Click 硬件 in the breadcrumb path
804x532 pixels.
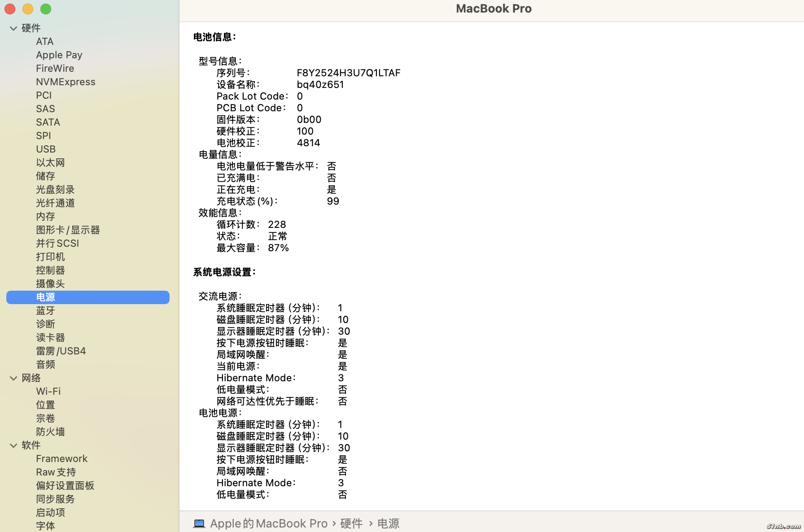[x=351, y=523]
